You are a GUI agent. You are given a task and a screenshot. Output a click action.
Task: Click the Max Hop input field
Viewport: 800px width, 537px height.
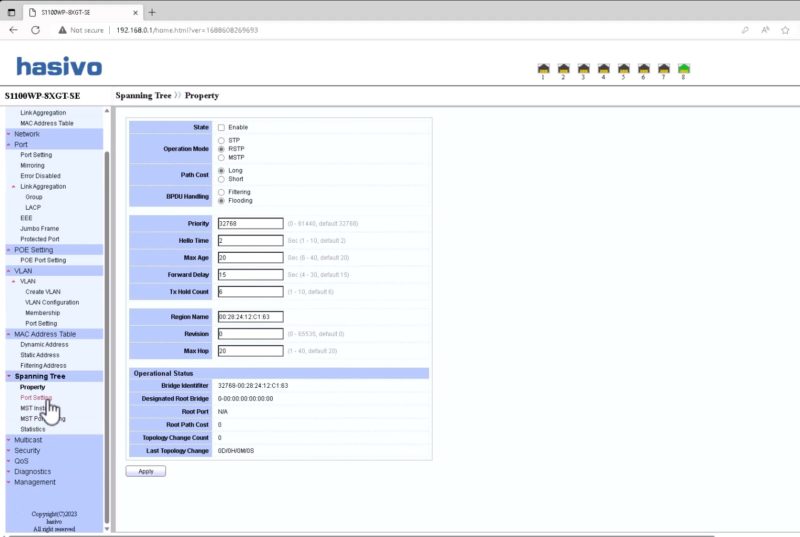(251, 351)
